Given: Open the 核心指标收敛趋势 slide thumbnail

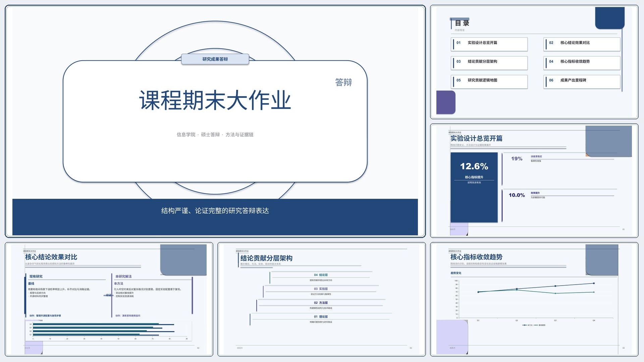Looking at the screenshot, I should click(x=534, y=299).
